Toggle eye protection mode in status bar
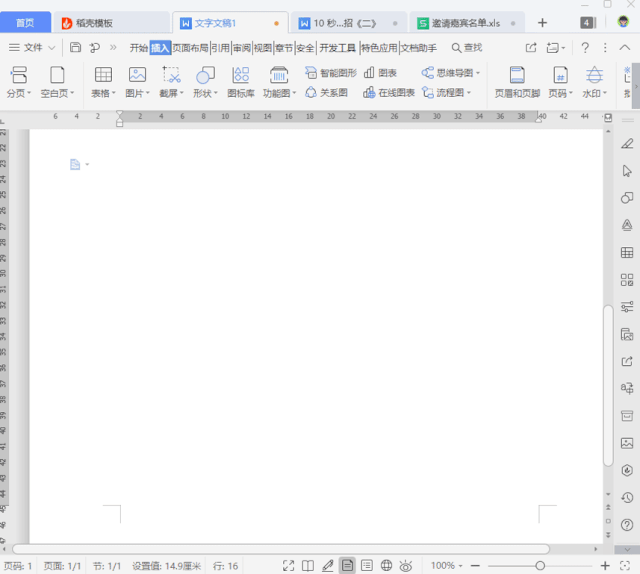The image size is (640, 574). (x=406, y=566)
